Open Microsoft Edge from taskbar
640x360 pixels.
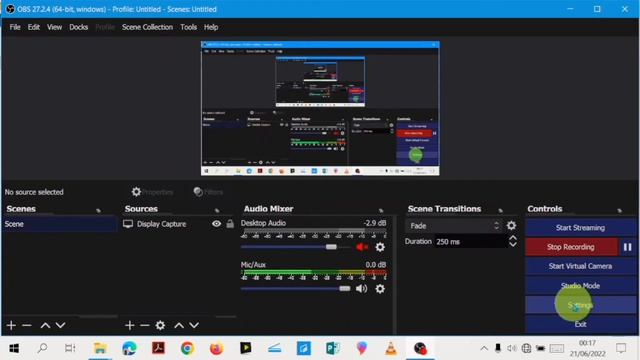click(x=129, y=348)
